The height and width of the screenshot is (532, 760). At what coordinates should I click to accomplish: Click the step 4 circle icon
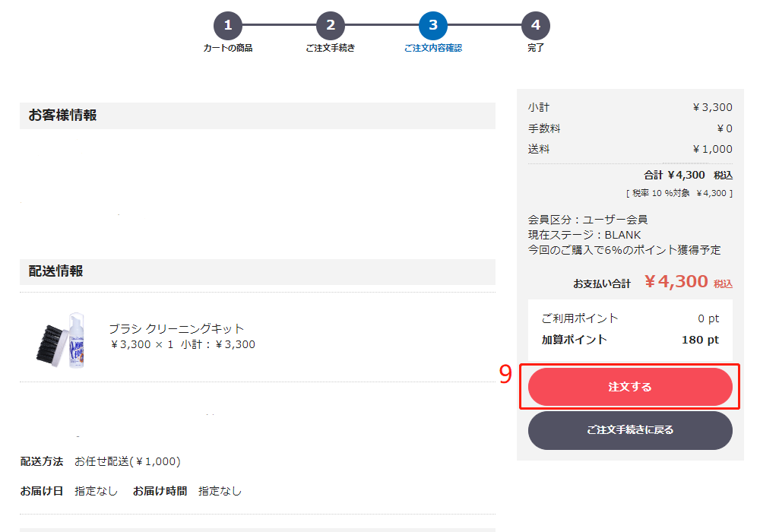click(x=536, y=25)
